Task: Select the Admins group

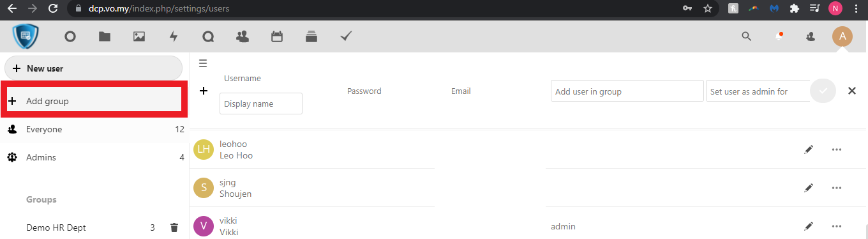Action: pyautogui.click(x=94, y=157)
